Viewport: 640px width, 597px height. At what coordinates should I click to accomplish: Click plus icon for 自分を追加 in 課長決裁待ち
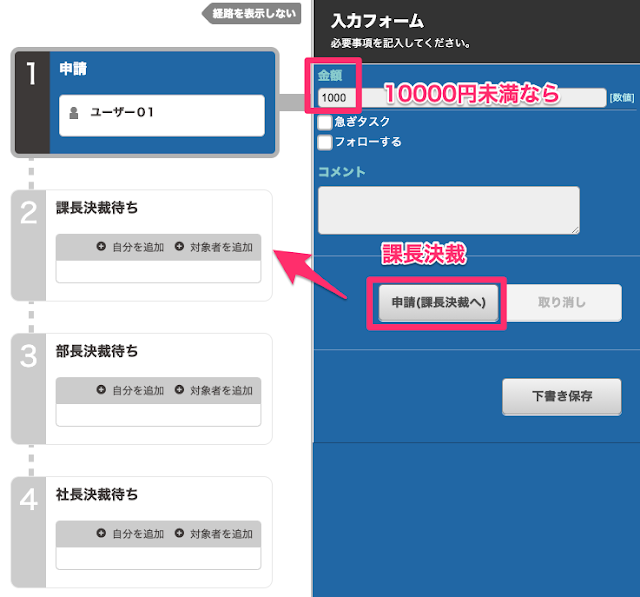point(101,246)
